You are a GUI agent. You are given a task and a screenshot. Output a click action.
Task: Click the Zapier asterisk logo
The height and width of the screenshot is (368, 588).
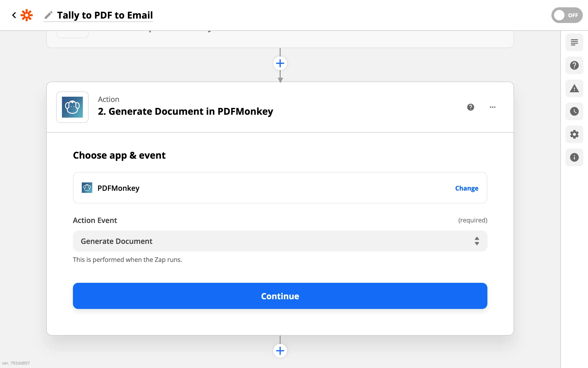click(27, 15)
